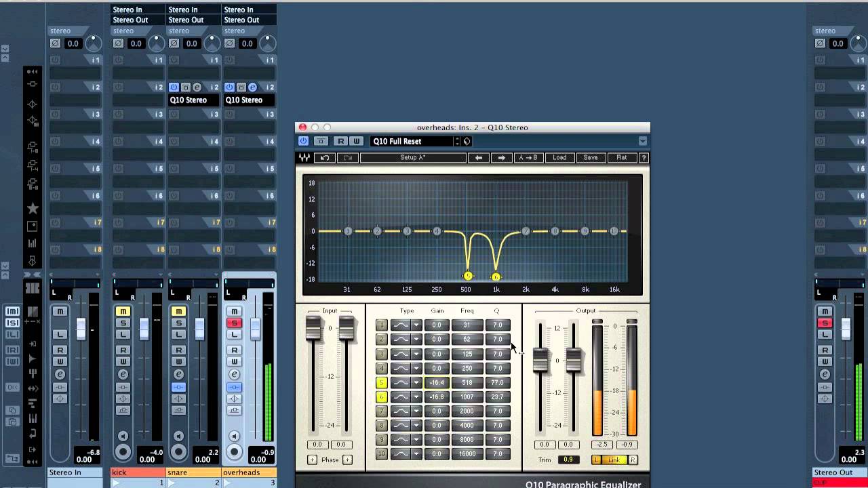Click EQ band 5 node on graph
The image size is (868, 488).
point(467,276)
